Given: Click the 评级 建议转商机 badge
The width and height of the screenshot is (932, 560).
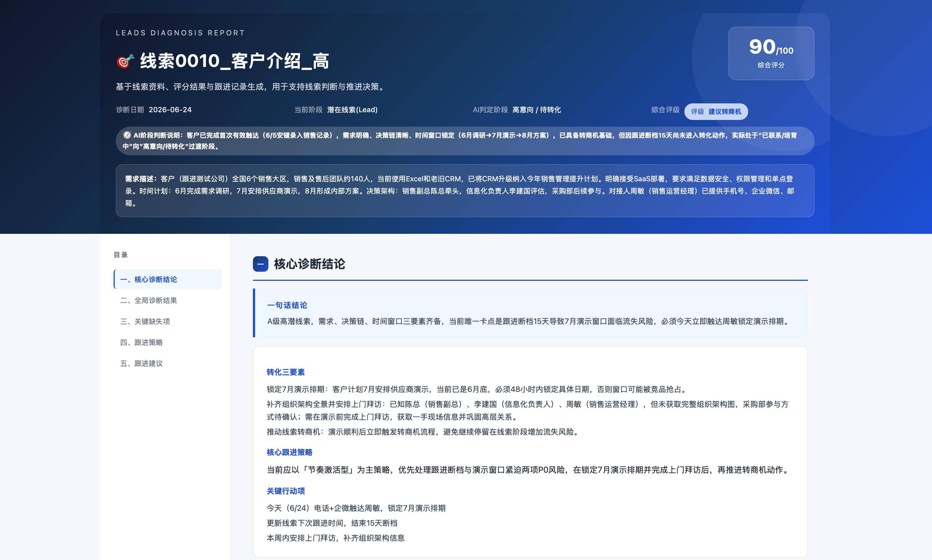Looking at the screenshot, I should tap(716, 112).
